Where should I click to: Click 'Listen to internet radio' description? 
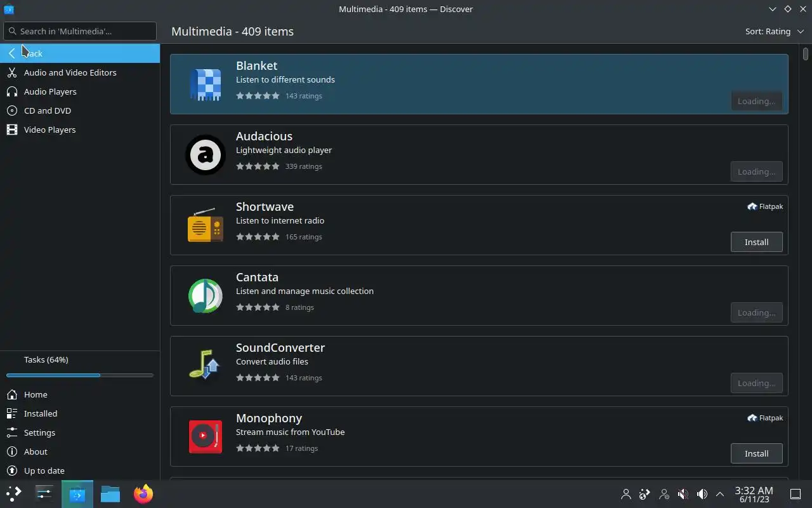pos(280,220)
